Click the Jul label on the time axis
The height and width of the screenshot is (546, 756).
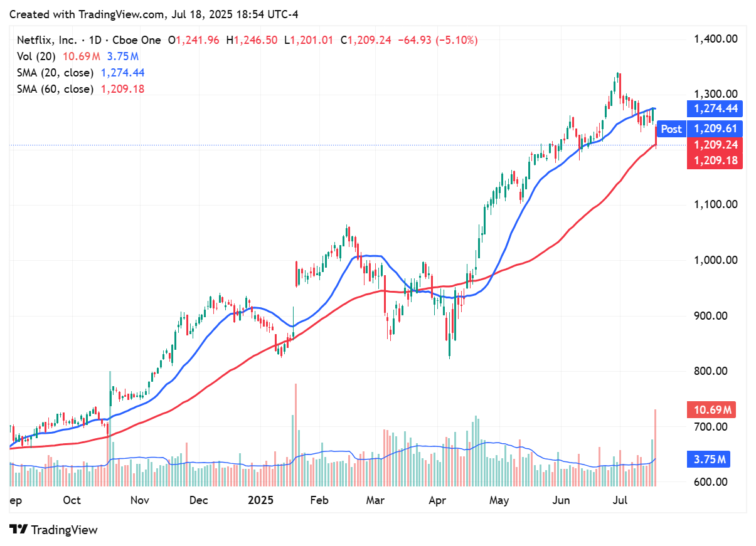click(619, 501)
